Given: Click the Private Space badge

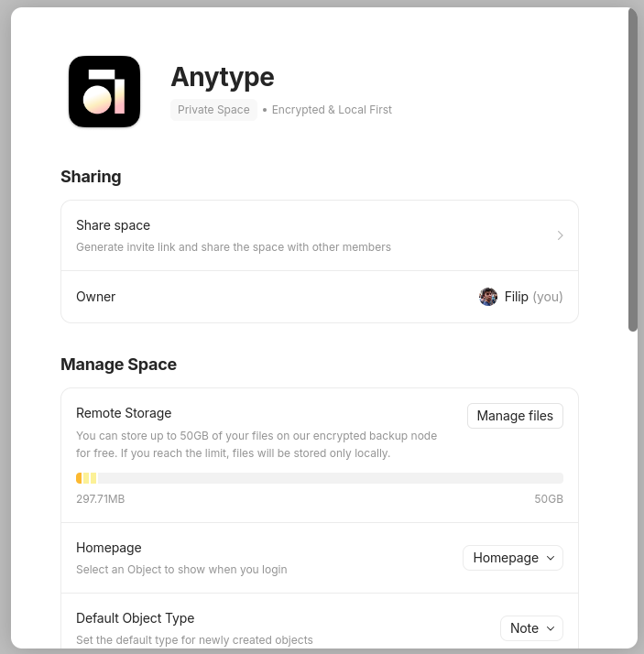Looking at the screenshot, I should click(213, 110).
